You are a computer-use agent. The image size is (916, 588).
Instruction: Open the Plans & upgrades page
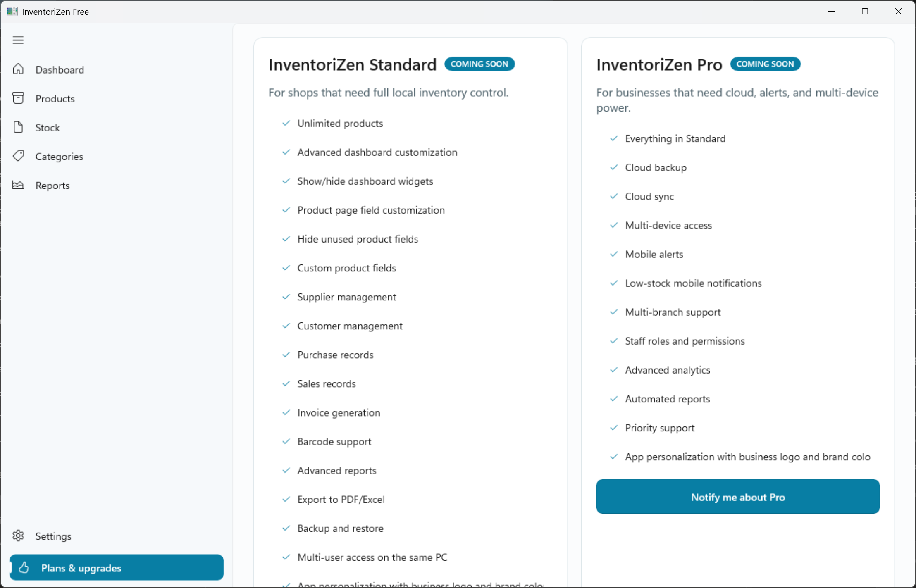[116, 567]
